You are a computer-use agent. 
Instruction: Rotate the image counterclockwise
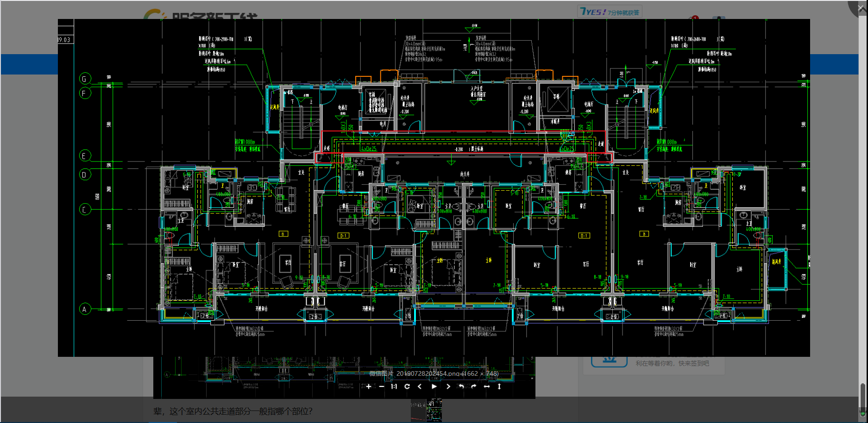(461, 386)
